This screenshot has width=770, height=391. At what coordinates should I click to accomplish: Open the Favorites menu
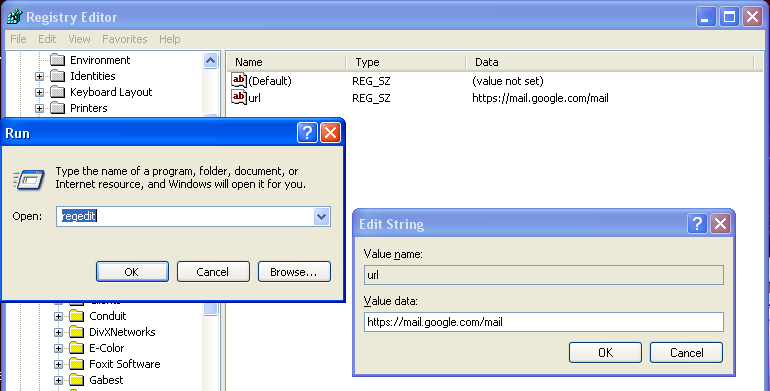click(x=125, y=39)
